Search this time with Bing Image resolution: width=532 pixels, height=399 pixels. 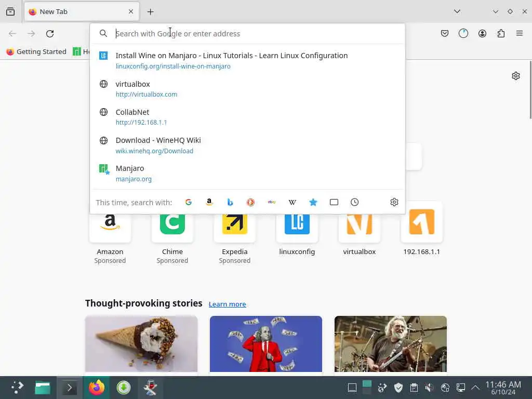click(x=230, y=202)
